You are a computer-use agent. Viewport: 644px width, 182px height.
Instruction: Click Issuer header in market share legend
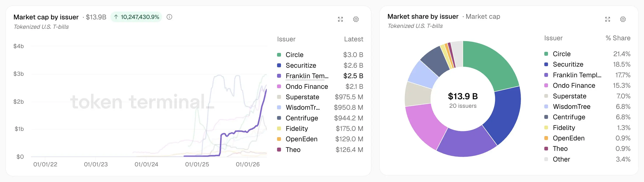coord(553,38)
